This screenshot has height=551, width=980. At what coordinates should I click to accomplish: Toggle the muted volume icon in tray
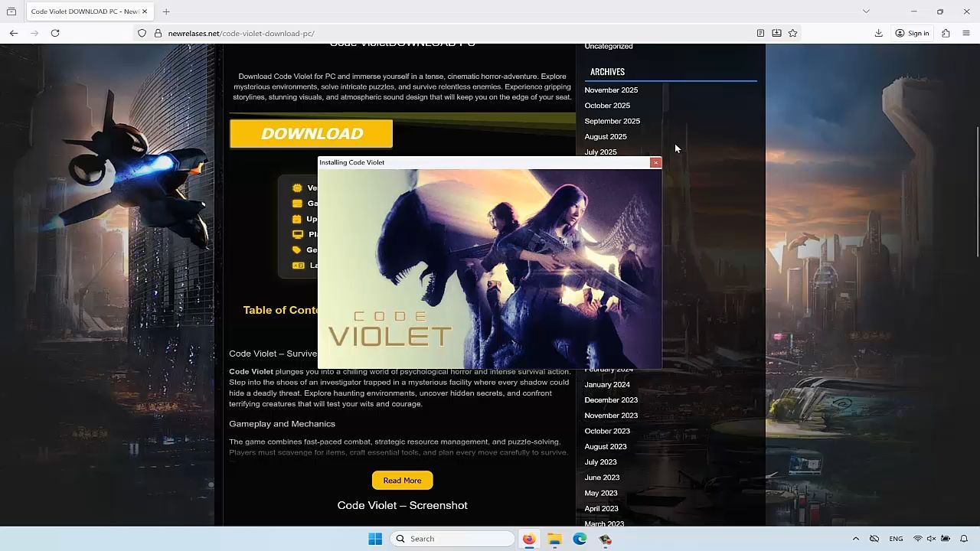(x=931, y=539)
